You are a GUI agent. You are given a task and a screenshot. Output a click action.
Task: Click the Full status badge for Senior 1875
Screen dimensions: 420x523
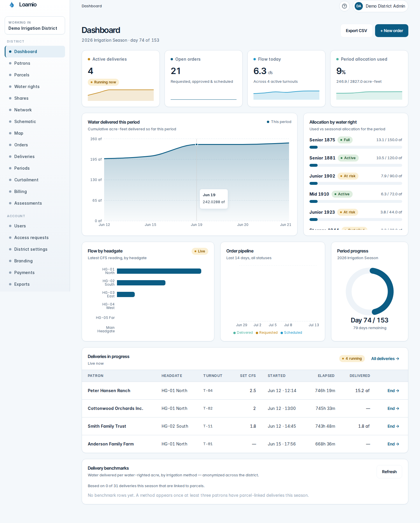(x=345, y=140)
